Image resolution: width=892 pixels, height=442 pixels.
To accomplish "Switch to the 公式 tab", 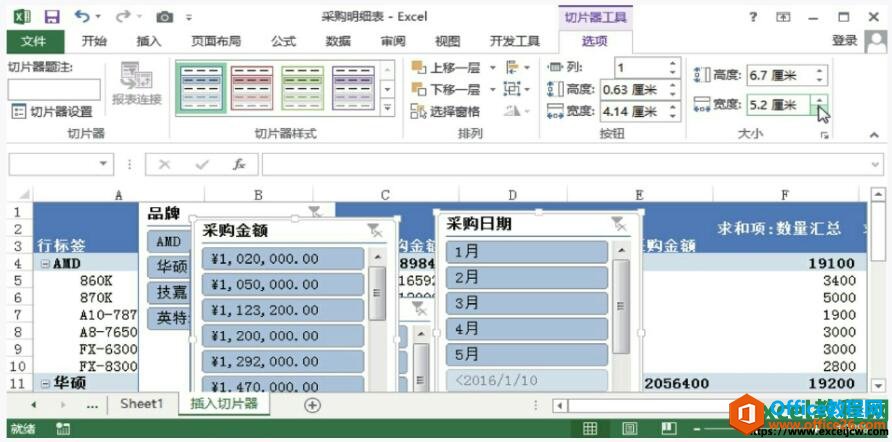I will 283,41.
